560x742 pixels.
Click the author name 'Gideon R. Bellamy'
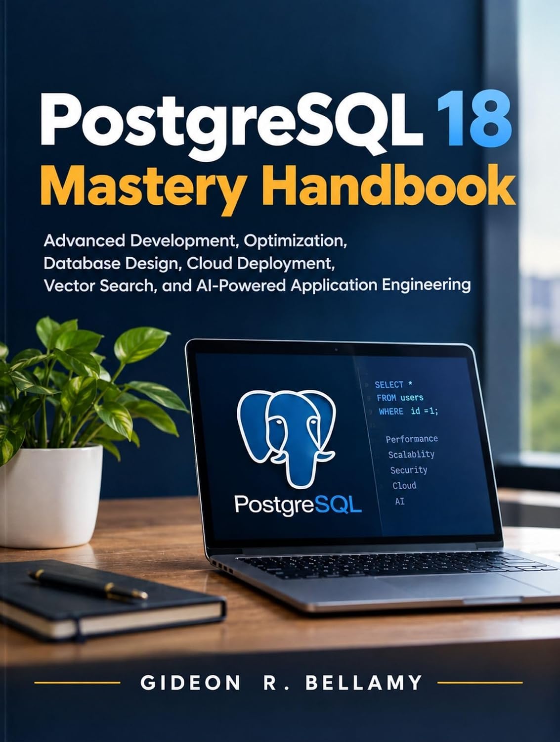(281, 683)
